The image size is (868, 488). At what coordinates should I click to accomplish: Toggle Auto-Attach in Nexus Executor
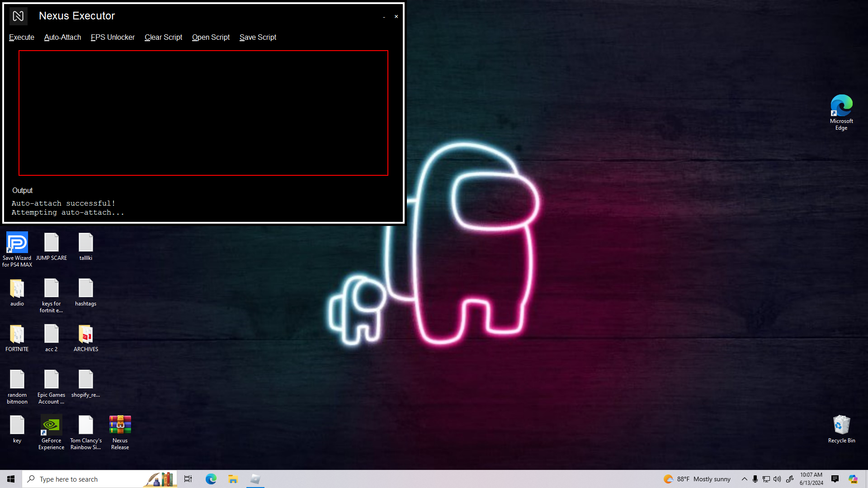point(62,38)
